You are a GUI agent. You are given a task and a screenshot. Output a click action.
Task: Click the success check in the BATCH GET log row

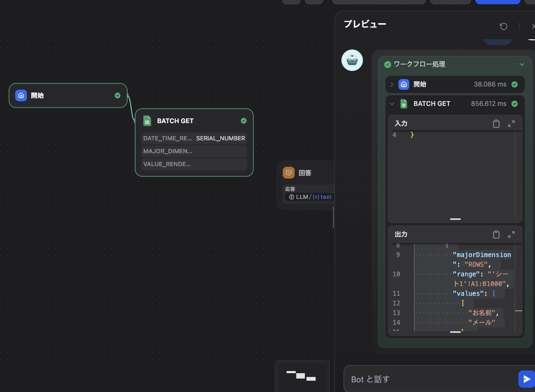coord(515,104)
